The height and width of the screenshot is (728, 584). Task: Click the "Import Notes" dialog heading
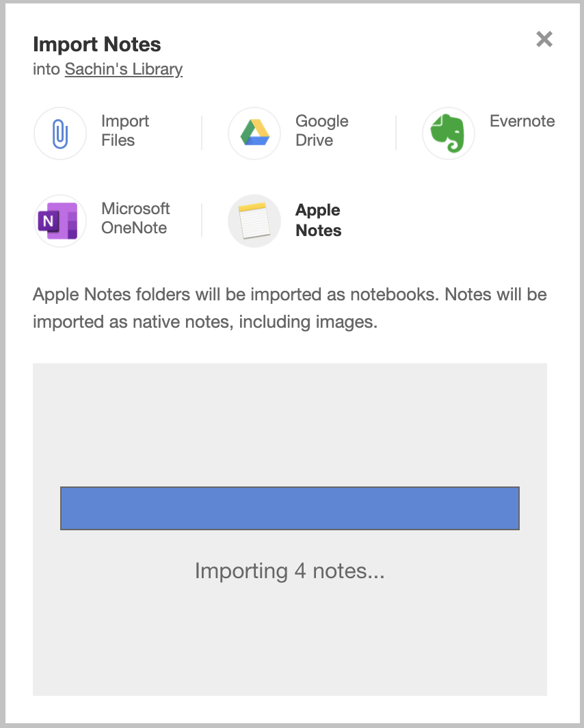coord(97,44)
